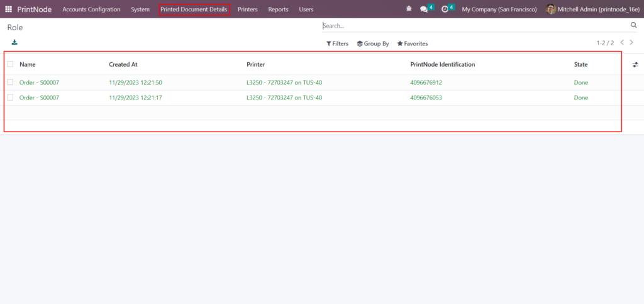Sort by the State column header
The image size is (644, 304).
[580, 64]
